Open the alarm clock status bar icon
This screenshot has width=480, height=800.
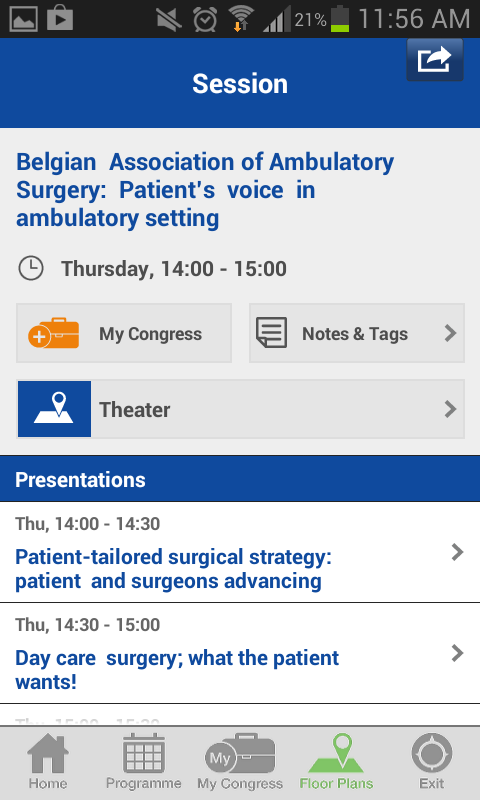click(205, 19)
